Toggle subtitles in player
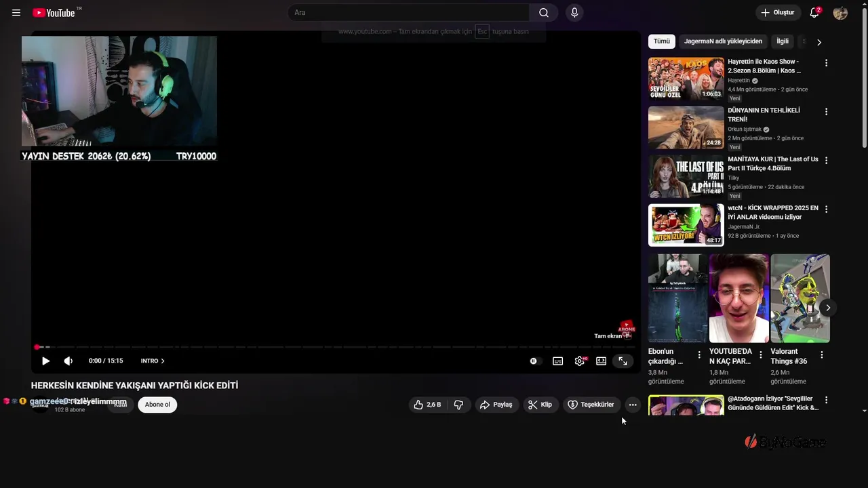 pyautogui.click(x=557, y=361)
